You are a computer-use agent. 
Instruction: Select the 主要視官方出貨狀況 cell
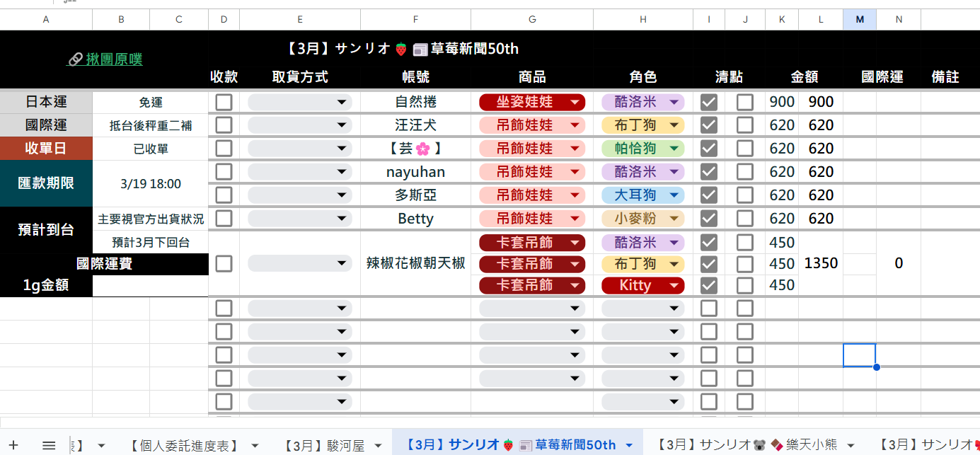point(151,219)
